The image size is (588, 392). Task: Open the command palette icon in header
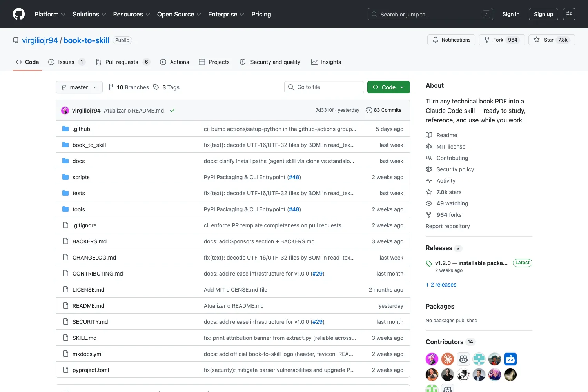pos(569,14)
